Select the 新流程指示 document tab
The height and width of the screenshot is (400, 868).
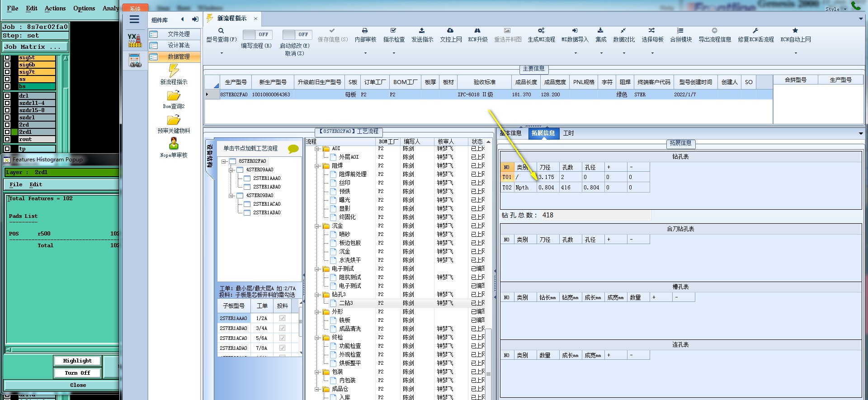232,18
